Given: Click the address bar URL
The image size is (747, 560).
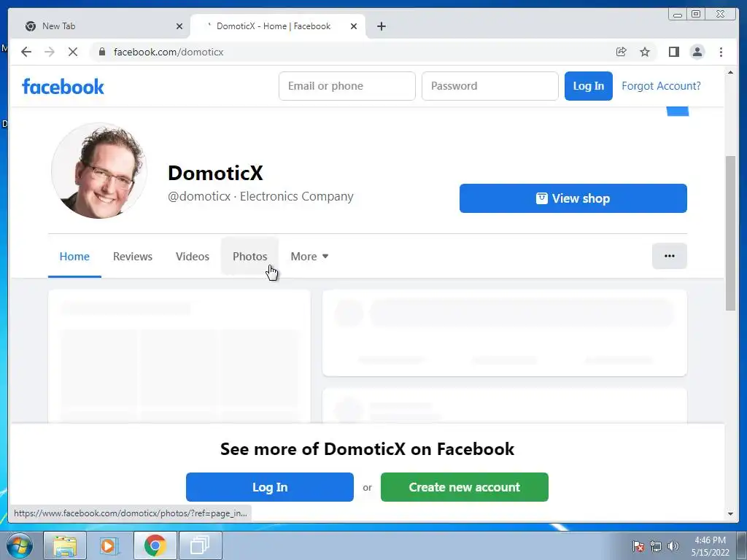Looking at the screenshot, I should [x=169, y=52].
